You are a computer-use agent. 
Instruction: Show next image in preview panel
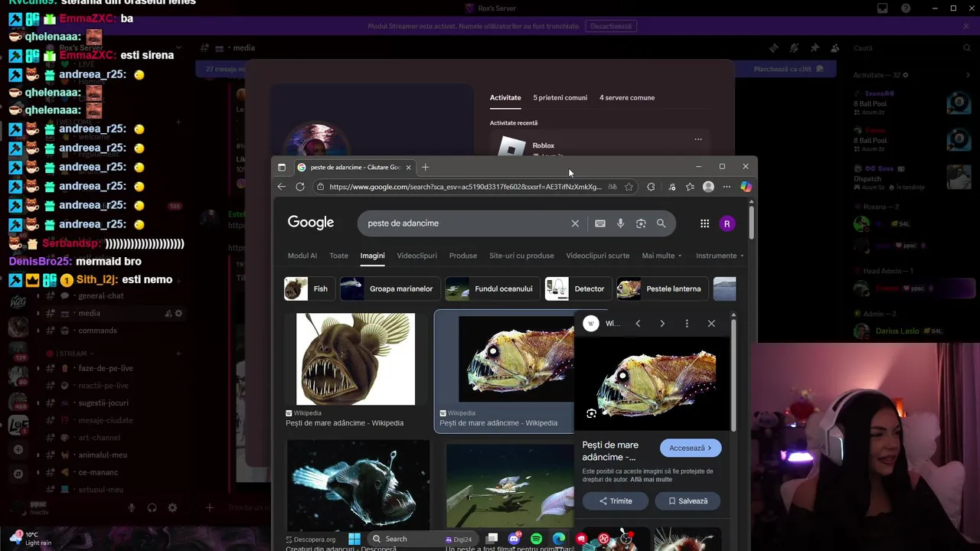662,324
